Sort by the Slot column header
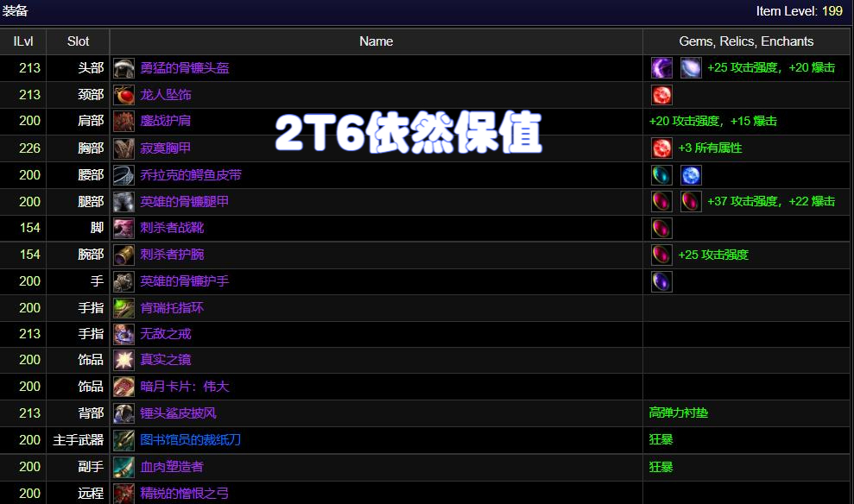Image resolution: width=854 pixels, height=504 pixels. click(x=78, y=41)
